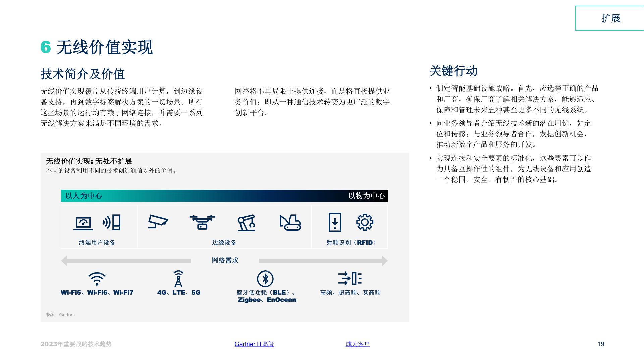The height and width of the screenshot is (362, 644).
Task: Click the cellular tower icon
Action: tap(178, 279)
